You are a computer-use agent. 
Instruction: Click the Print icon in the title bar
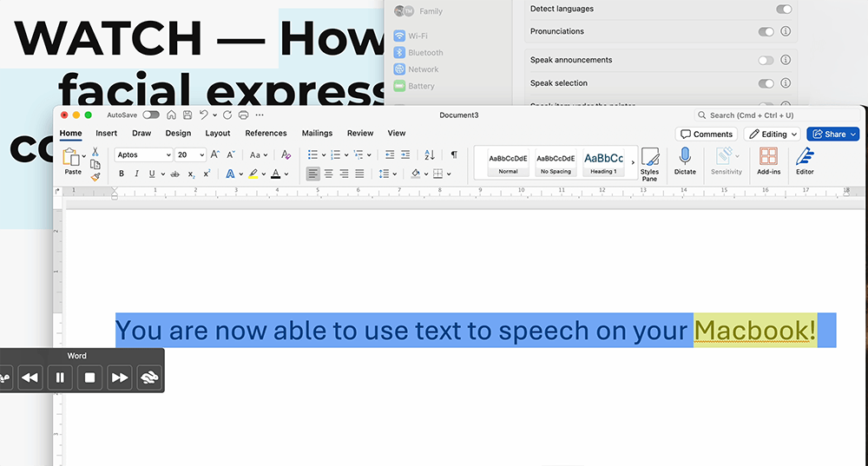[243, 115]
